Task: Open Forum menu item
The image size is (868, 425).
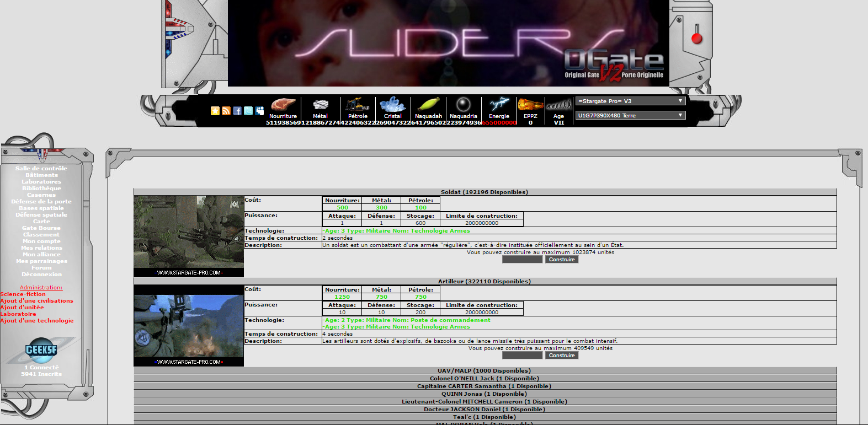Action: 41,268
